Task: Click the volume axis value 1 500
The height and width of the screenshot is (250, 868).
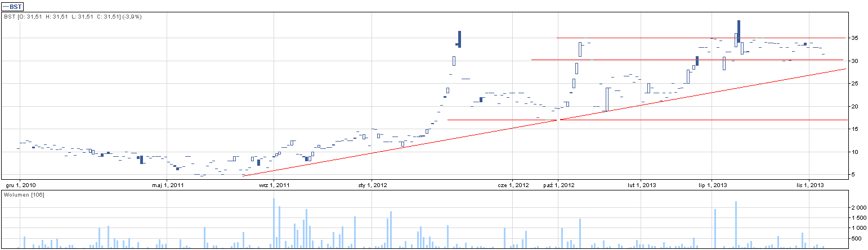Action: point(858,218)
